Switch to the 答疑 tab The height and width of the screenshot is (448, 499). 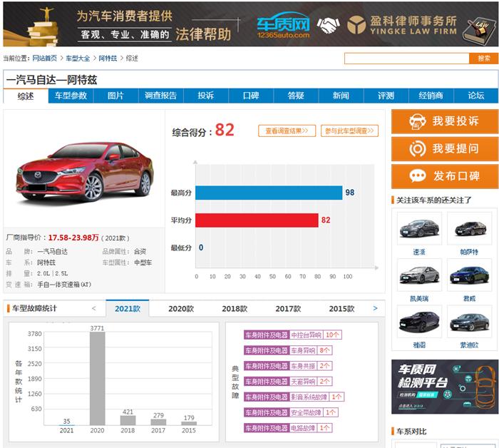pos(296,96)
